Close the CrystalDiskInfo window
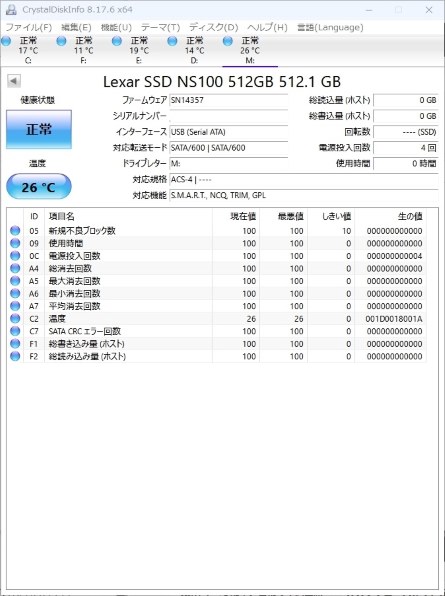The height and width of the screenshot is (596, 445). tap(429, 10)
